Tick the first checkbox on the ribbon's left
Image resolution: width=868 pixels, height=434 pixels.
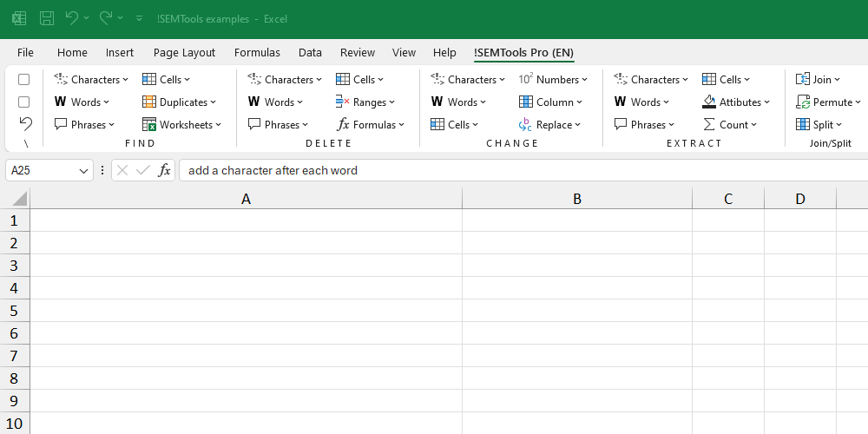(24, 79)
